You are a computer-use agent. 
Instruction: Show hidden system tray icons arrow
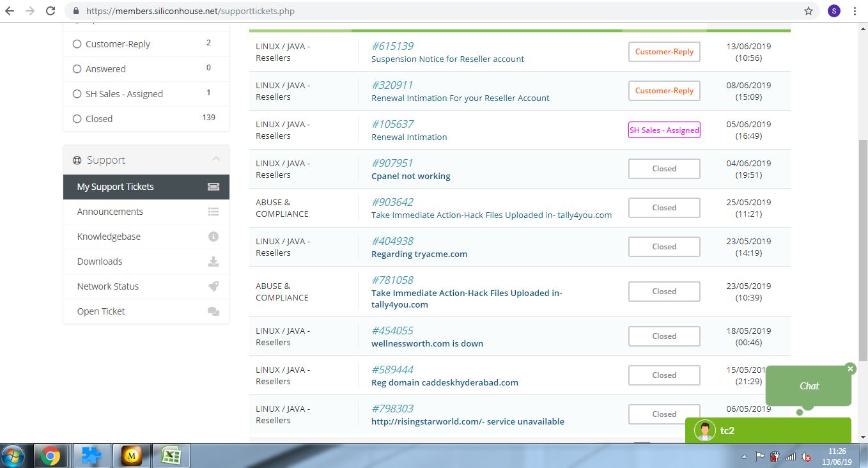[744, 457]
